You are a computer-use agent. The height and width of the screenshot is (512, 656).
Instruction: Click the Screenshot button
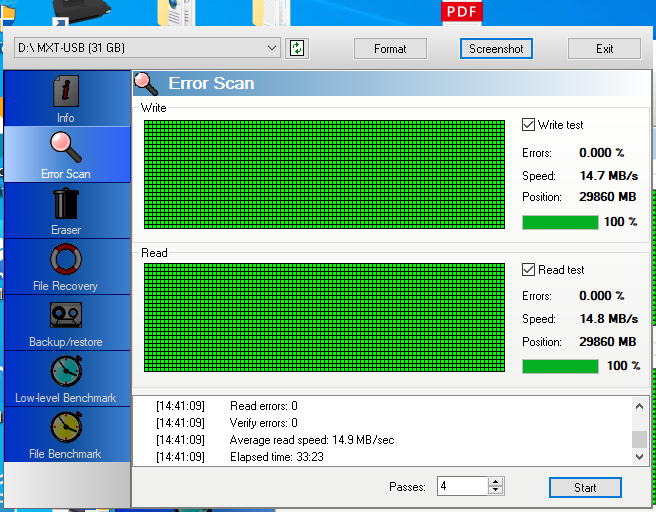click(497, 48)
